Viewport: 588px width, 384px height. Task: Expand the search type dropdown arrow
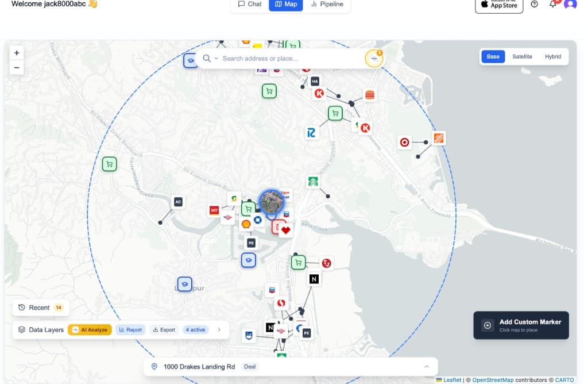[x=216, y=59]
